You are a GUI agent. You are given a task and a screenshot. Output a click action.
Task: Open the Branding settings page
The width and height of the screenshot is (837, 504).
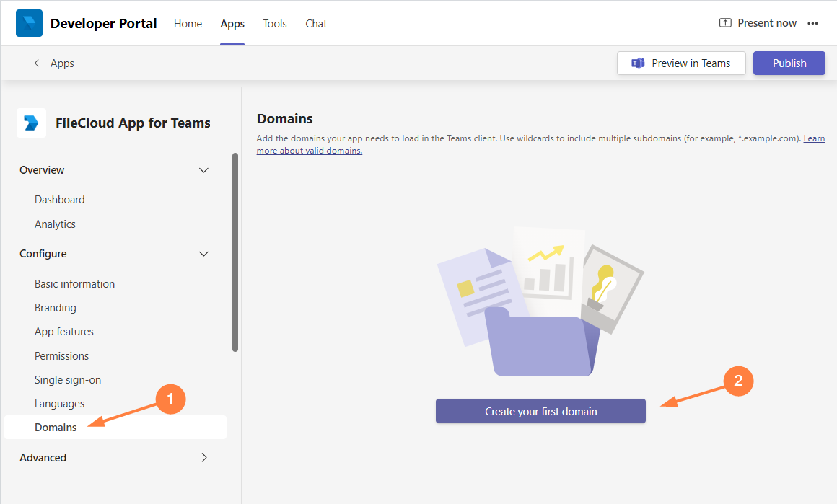[x=55, y=308]
